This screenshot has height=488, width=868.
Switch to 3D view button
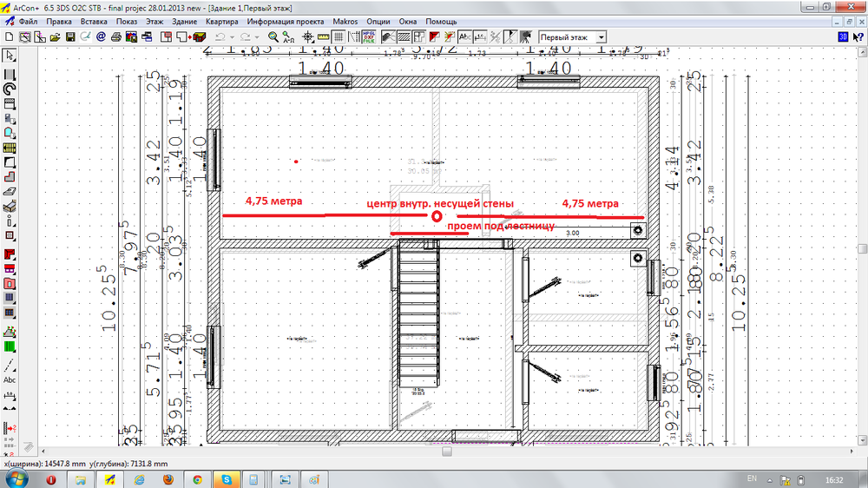click(842, 37)
